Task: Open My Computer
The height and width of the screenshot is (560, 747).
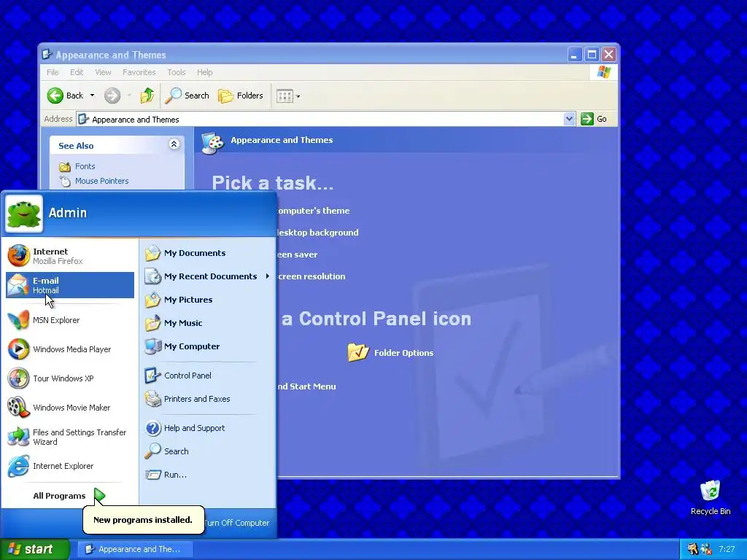Action: tap(207, 346)
